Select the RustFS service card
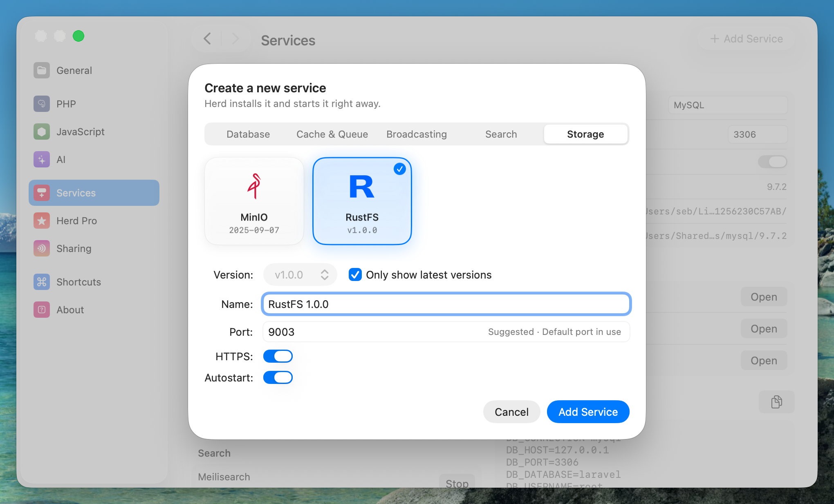The height and width of the screenshot is (504, 834). [x=362, y=201]
